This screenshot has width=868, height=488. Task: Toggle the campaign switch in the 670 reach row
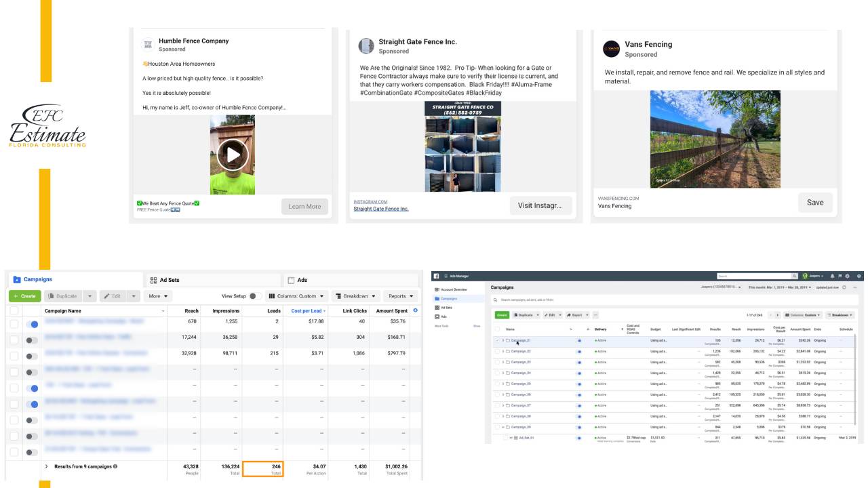32,324
